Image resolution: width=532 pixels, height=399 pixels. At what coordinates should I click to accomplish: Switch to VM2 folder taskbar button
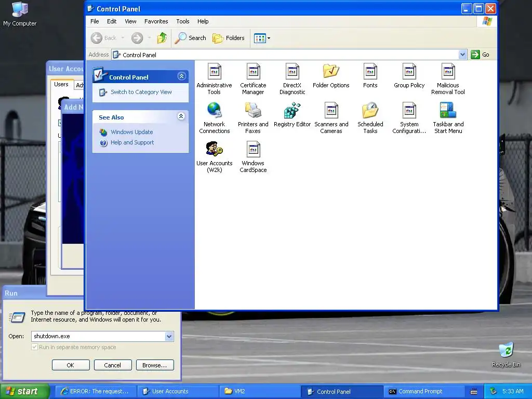click(260, 391)
